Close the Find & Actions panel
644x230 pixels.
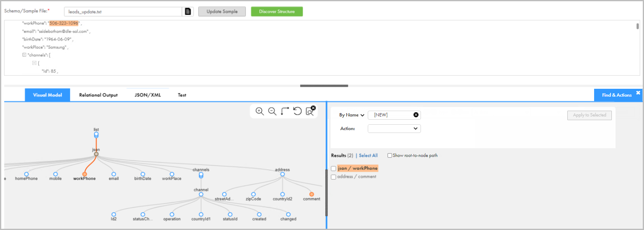coord(638,93)
